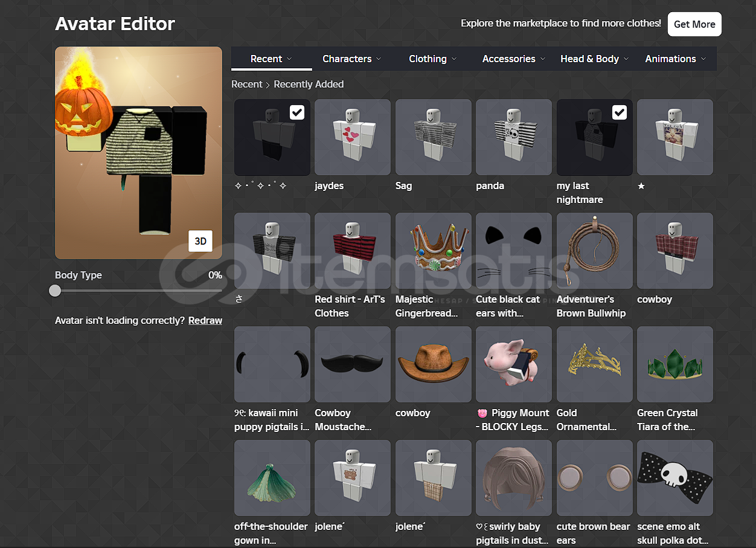Screen dimensions: 756x548
Task: Select the skull polka dot bow
Action: point(674,477)
